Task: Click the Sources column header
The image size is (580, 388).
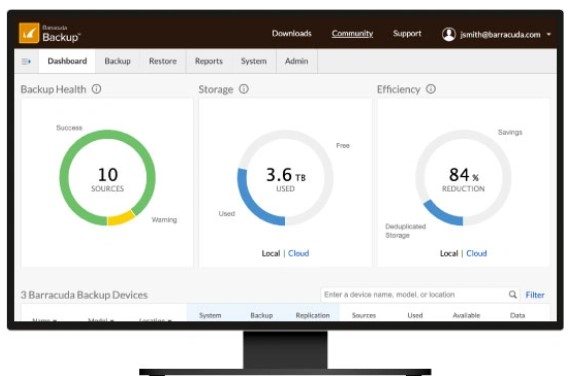Action: coord(364,316)
